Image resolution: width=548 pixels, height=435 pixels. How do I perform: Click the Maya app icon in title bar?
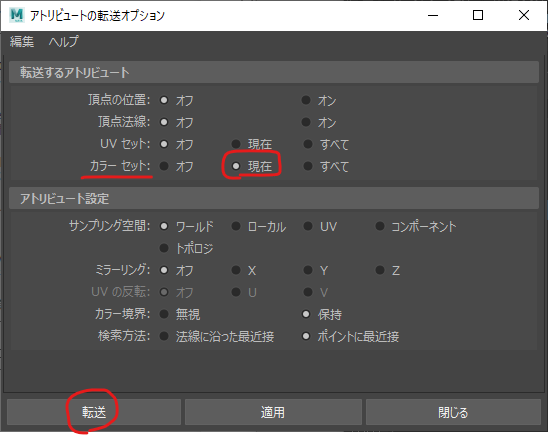point(16,15)
